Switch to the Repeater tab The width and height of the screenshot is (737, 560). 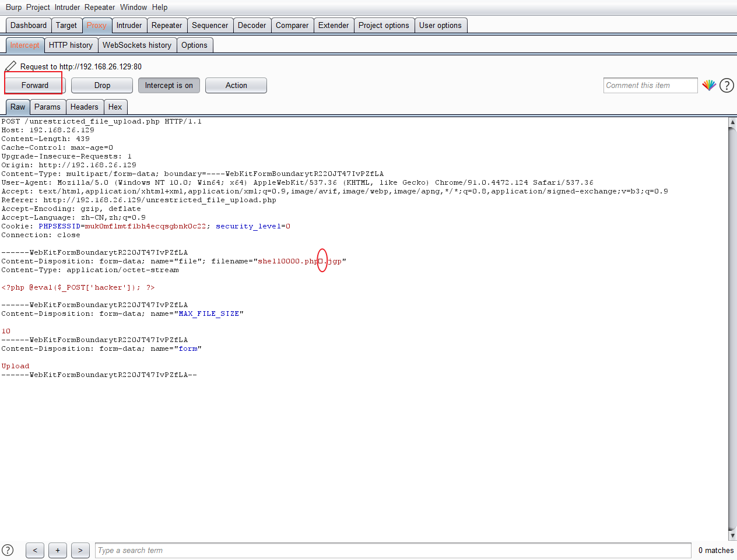click(167, 25)
